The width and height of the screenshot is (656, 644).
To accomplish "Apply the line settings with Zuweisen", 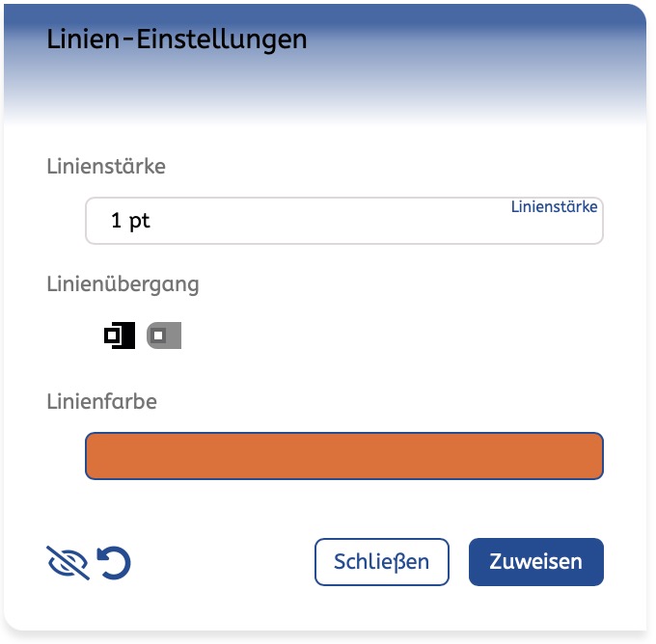I will 535,562.
